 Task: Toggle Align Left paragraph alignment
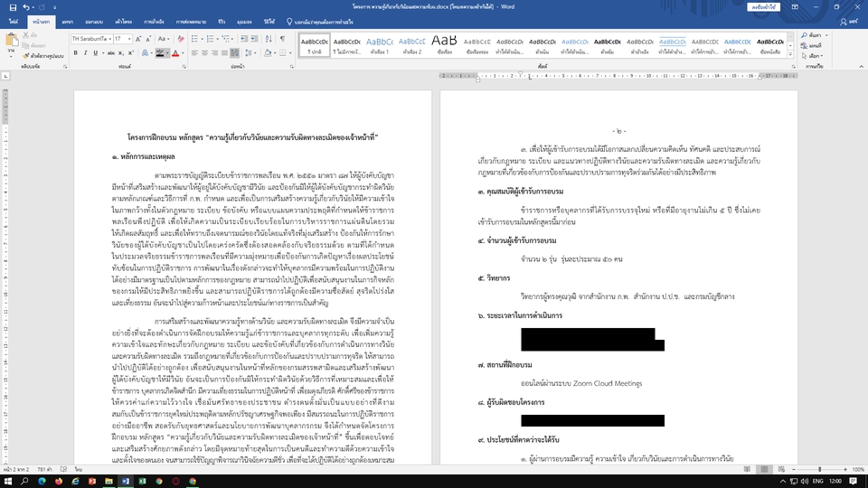coord(195,53)
